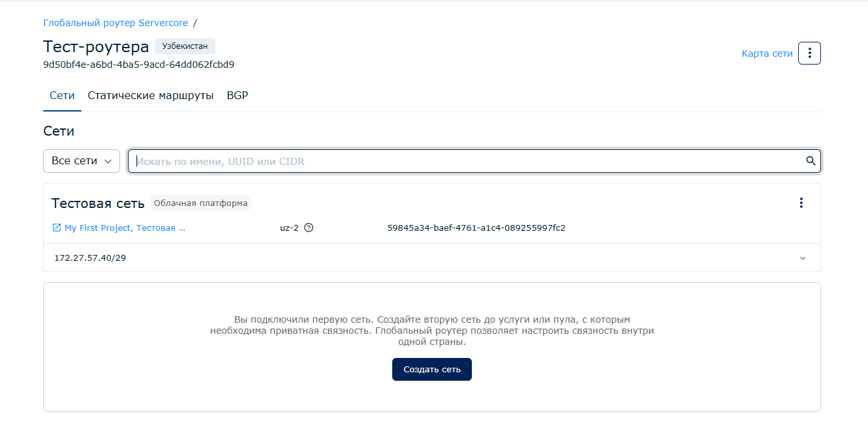868x444 pixels.
Task: Open the Все сети filter dropdown
Action: (82, 161)
